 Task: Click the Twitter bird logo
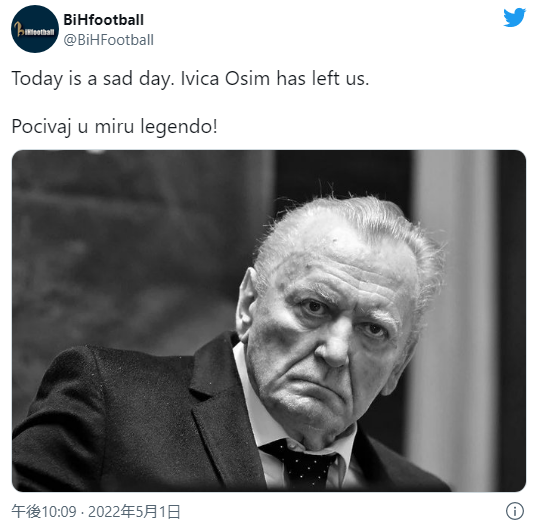(515, 17)
